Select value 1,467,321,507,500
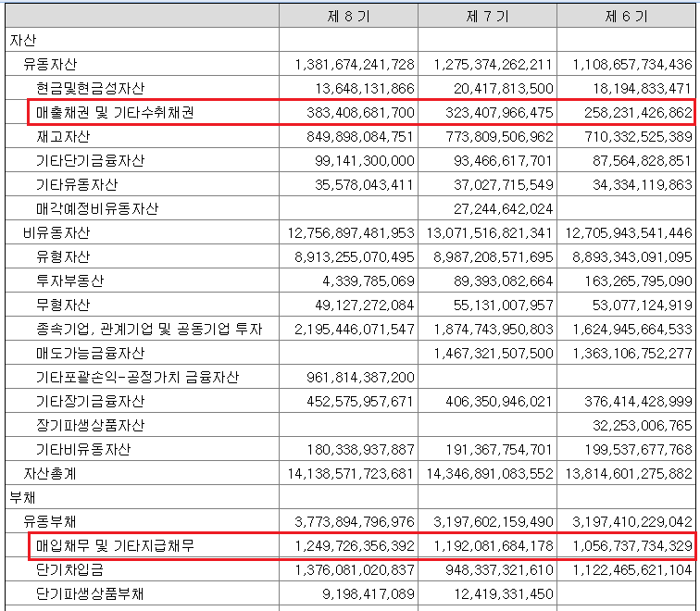The width and height of the screenshot is (700, 611). click(494, 354)
